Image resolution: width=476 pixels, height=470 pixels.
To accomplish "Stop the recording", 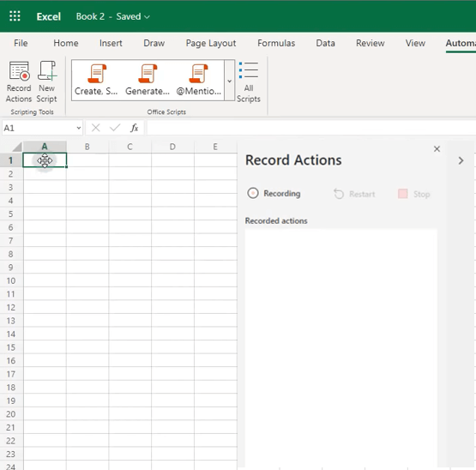I will coord(413,194).
